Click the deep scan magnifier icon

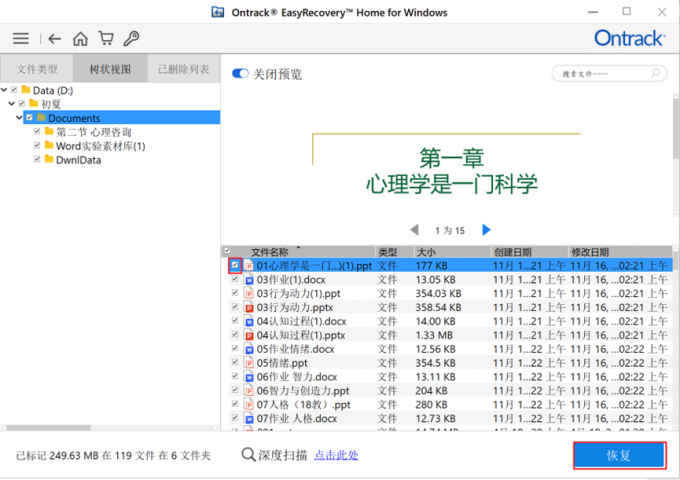(250, 455)
